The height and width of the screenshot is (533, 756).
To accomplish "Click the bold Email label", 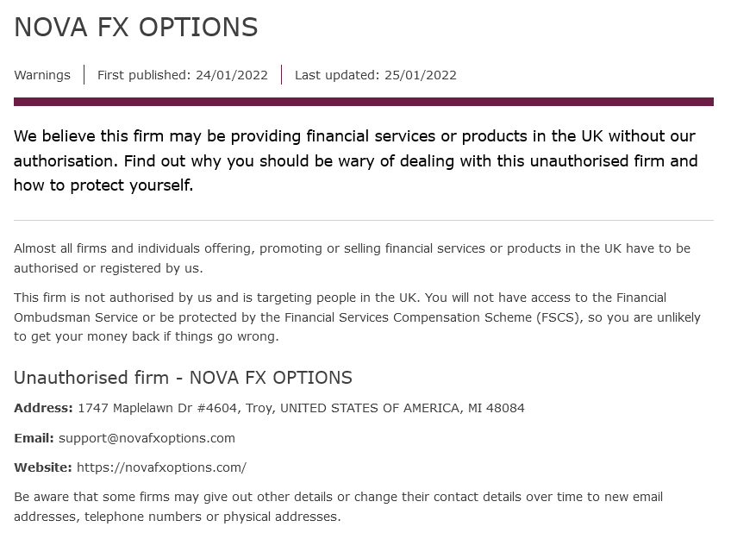I will click(34, 438).
